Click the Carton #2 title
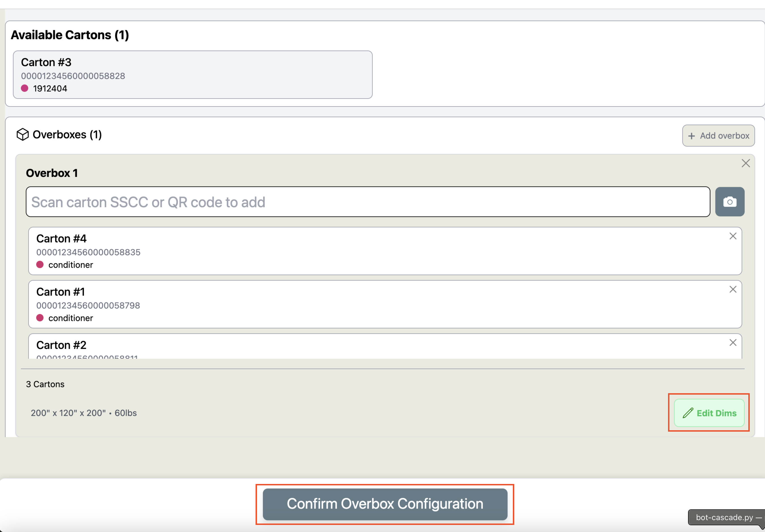765x532 pixels. click(x=61, y=345)
